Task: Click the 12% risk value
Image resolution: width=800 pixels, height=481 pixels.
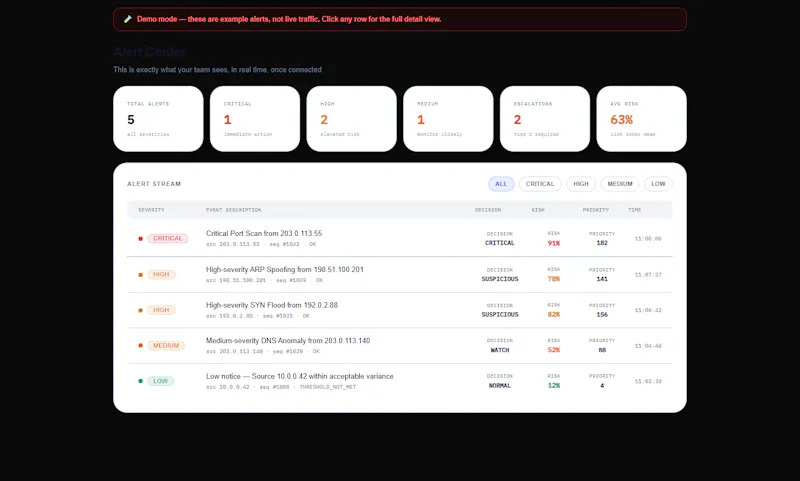Action: pos(554,386)
